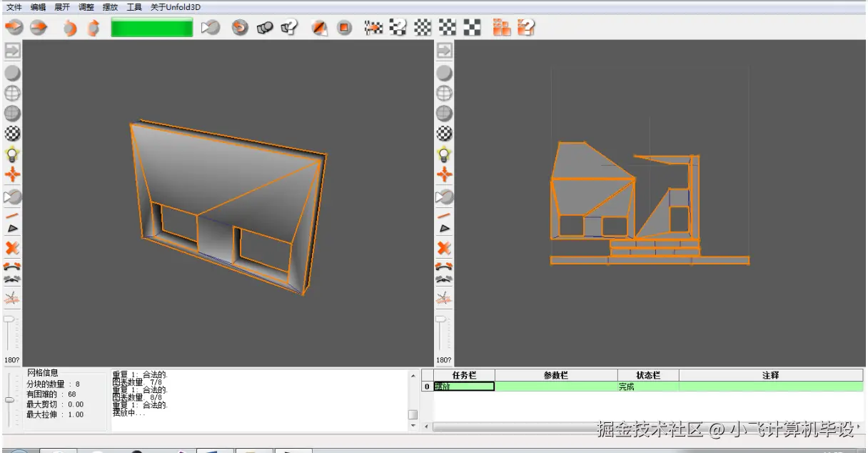
Task: Click the 有困难的 : 68 text
Action: [51, 394]
